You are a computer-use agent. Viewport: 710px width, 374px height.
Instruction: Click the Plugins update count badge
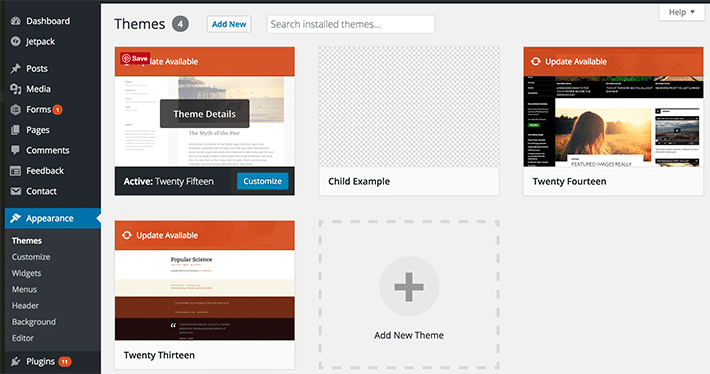[x=65, y=362]
